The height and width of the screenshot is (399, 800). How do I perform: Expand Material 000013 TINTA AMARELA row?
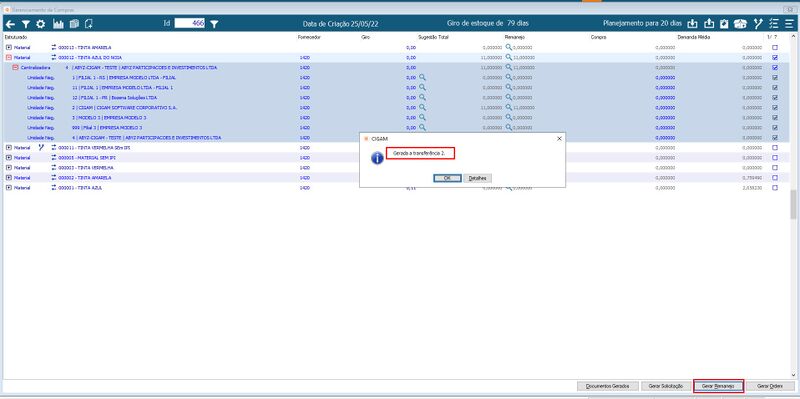pyautogui.click(x=9, y=47)
